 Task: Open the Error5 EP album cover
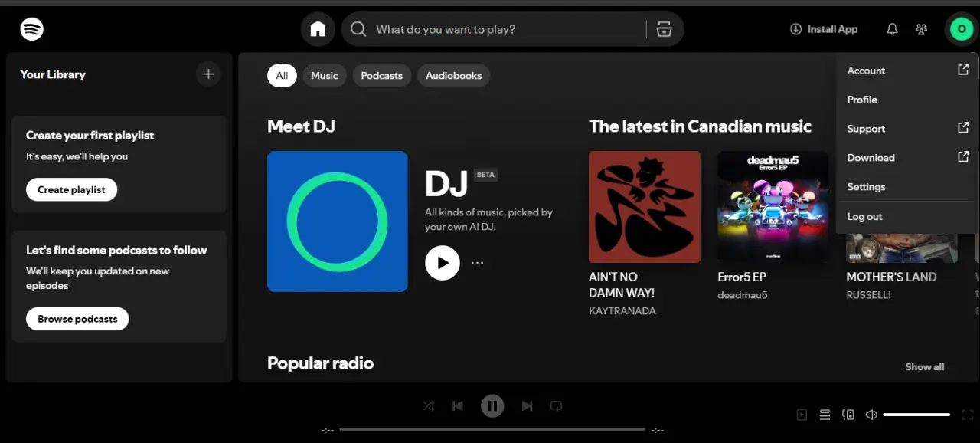tap(773, 207)
